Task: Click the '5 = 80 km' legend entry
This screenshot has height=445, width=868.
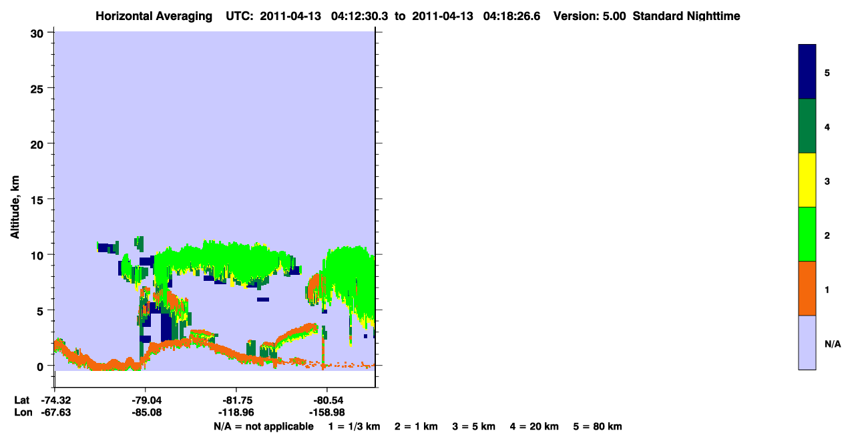Action: (x=598, y=426)
